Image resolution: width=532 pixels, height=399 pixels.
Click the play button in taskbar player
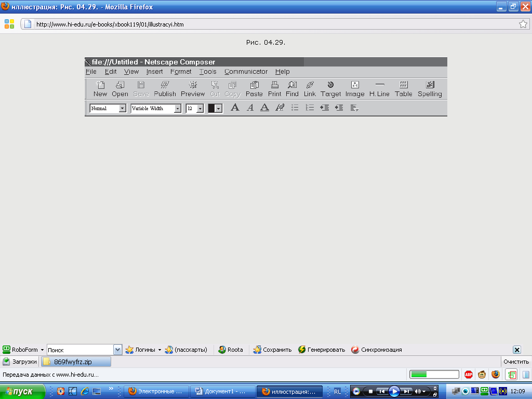click(394, 392)
